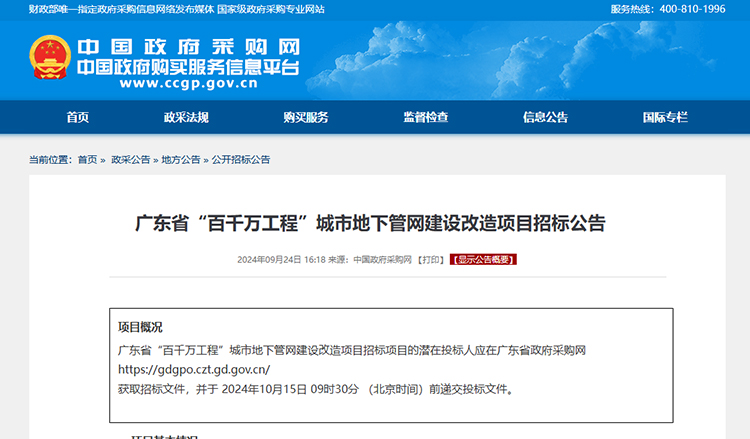The image size is (750, 439).
Task: Click the 中国政府购买服务信息平台 banner text
Action: pos(188,67)
